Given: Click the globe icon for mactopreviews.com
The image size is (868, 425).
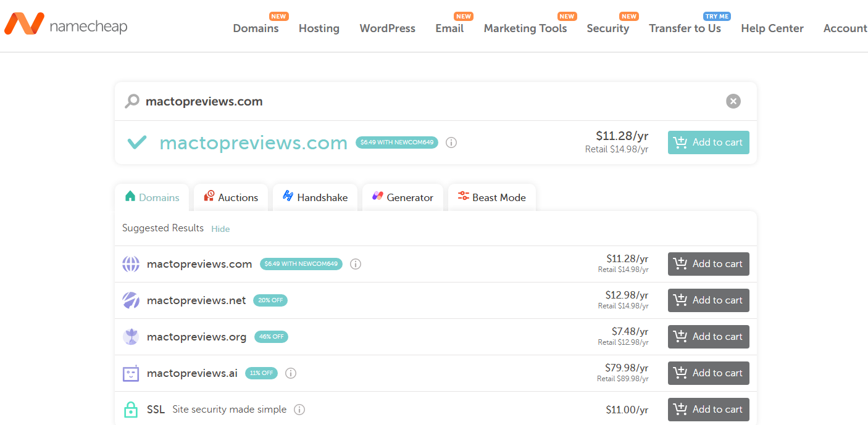Looking at the screenshot, I should pyautogui.click(x=131, y=264).
